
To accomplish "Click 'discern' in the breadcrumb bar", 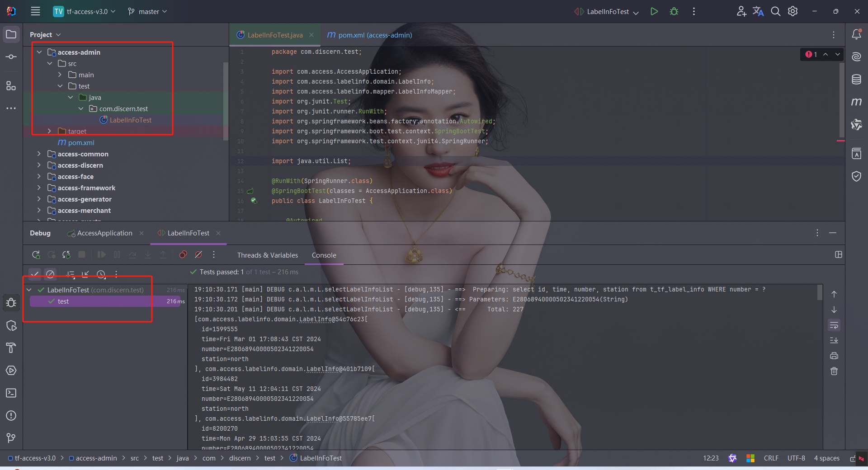I will 240,458.
